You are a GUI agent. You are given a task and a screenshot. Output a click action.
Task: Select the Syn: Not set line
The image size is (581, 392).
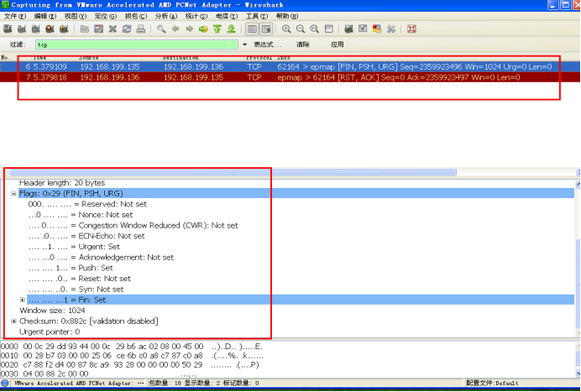pos(76,289)
